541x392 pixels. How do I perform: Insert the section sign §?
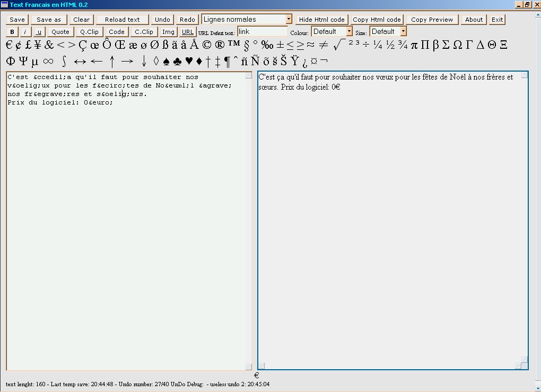246,45
